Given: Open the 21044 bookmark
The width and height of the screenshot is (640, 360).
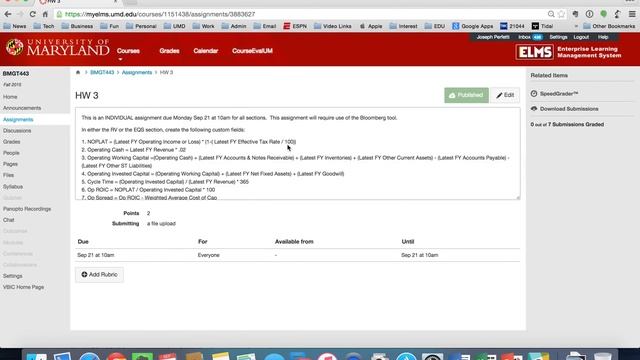Looking at the screenshot, I should point(512,26).
